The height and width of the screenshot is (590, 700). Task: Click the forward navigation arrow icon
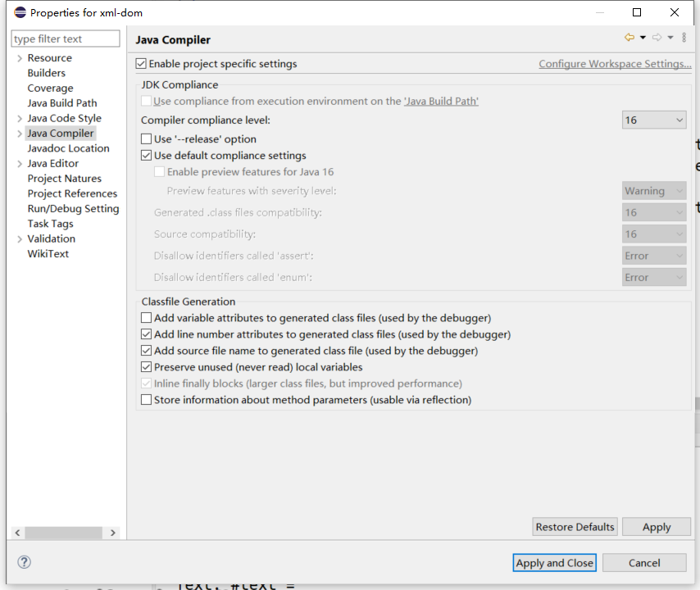[657, 38]
